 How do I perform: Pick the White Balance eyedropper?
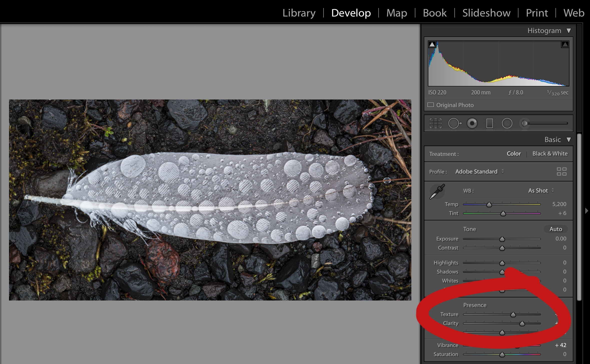click(x=437, y=191)
